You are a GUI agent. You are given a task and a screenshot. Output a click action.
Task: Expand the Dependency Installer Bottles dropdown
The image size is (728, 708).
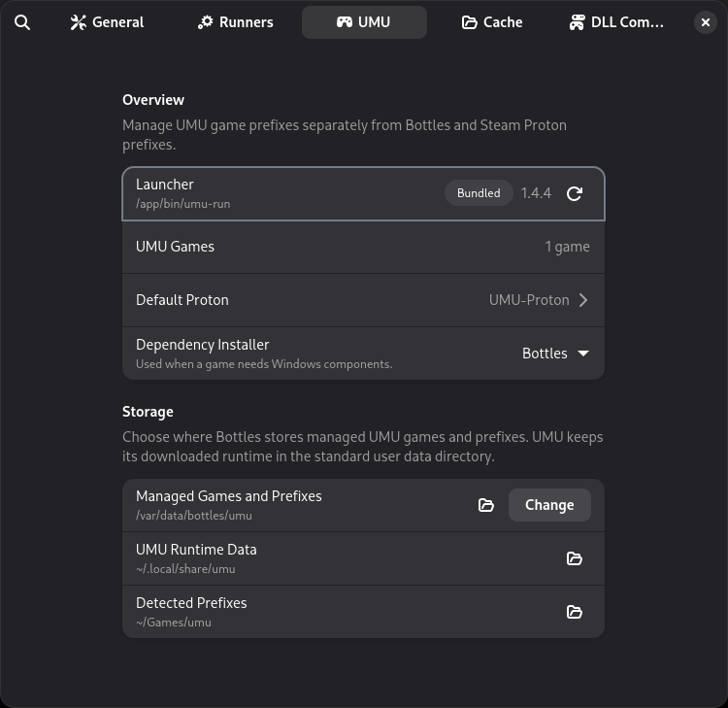(x=556, y=354)
